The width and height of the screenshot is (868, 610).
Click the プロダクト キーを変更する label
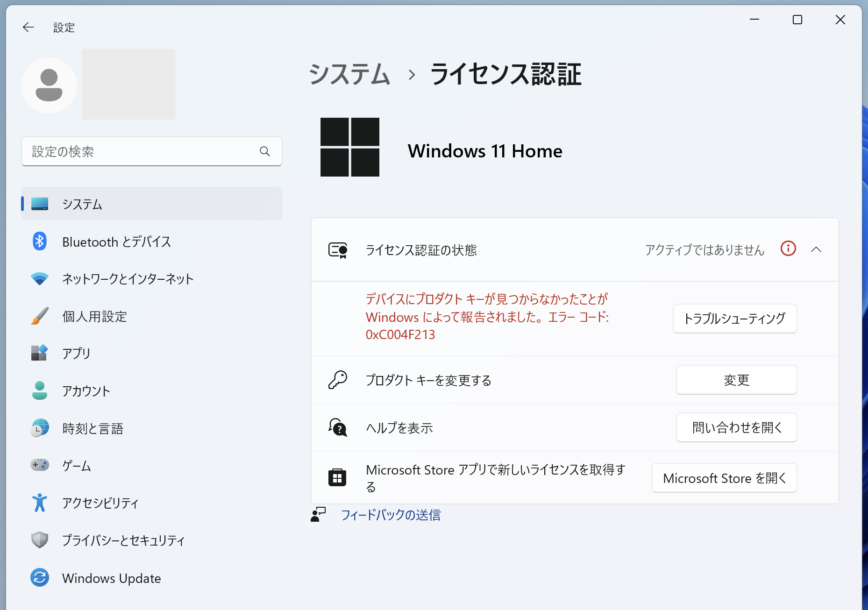428,380
